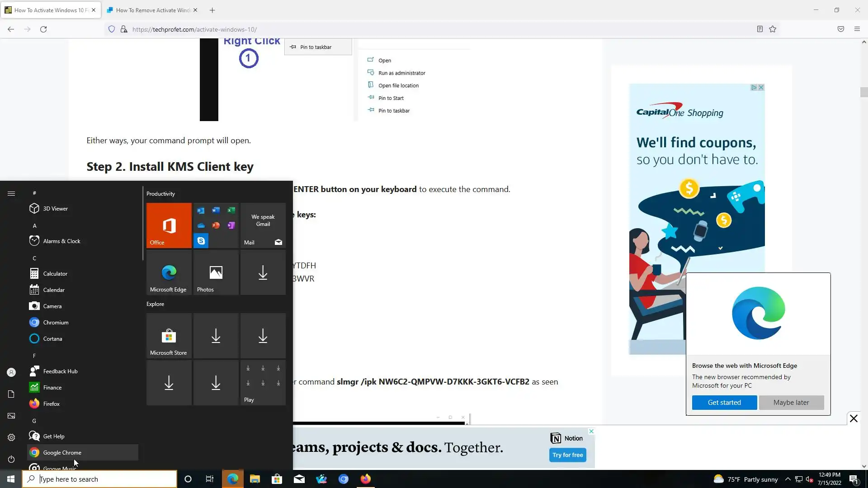Open the Office tile in Start menu

[169, 225]
